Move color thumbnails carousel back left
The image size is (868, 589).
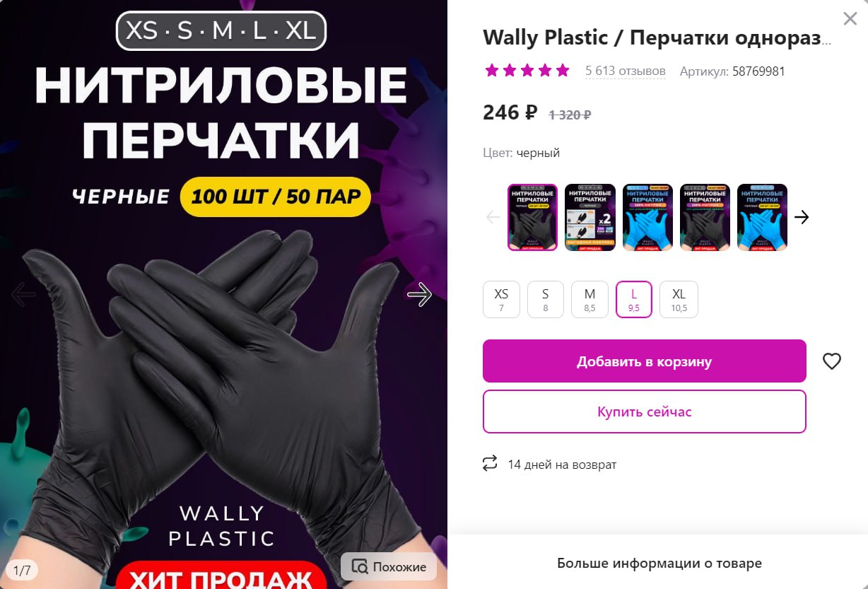493,217
